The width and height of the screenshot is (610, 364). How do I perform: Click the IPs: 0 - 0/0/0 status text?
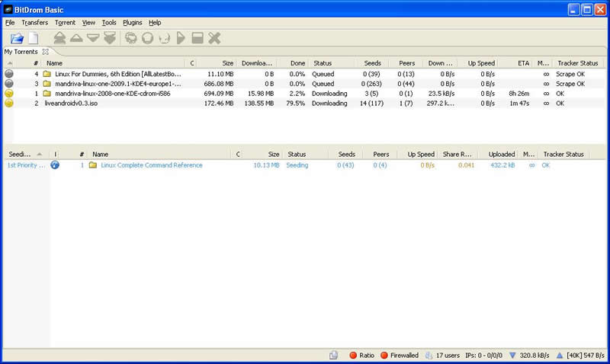[483, 355]
